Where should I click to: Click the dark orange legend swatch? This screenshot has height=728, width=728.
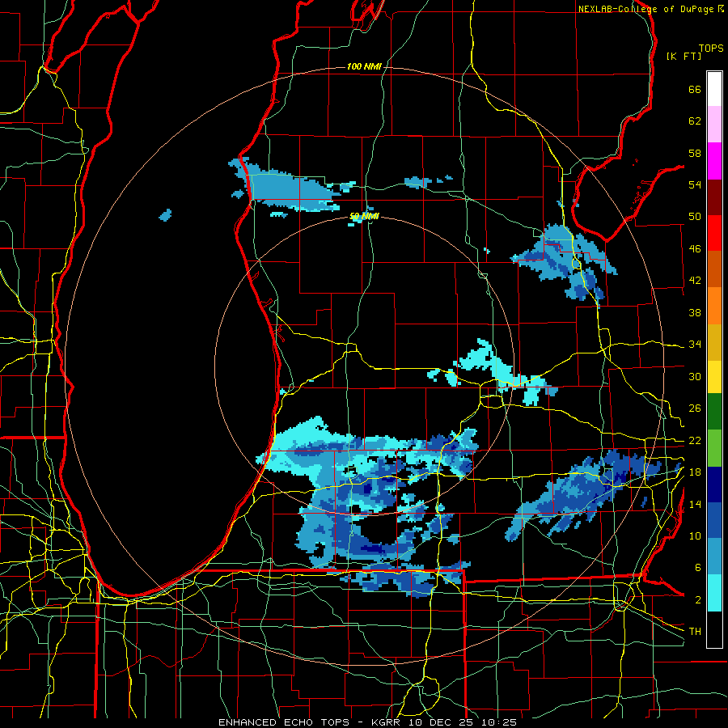click(x=714, y=269)
